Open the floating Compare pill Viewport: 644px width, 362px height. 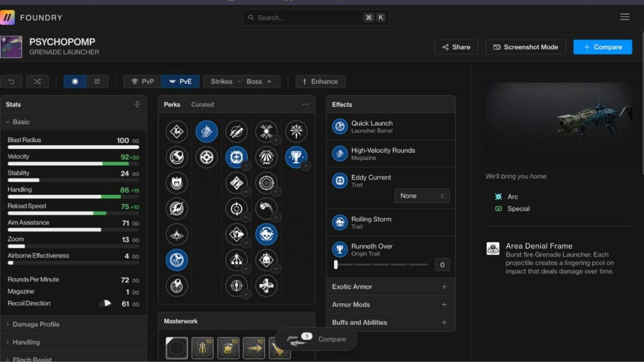(x=316, y=339)
